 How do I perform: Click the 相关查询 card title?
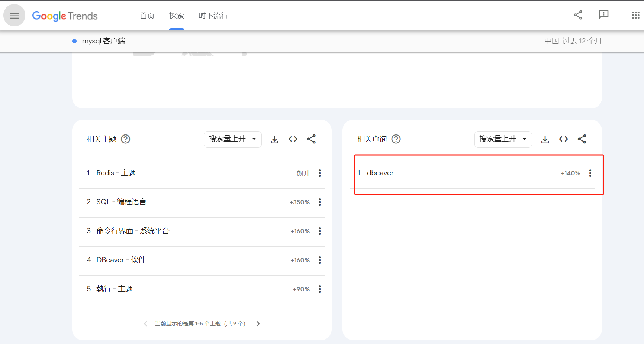point(372,139)
